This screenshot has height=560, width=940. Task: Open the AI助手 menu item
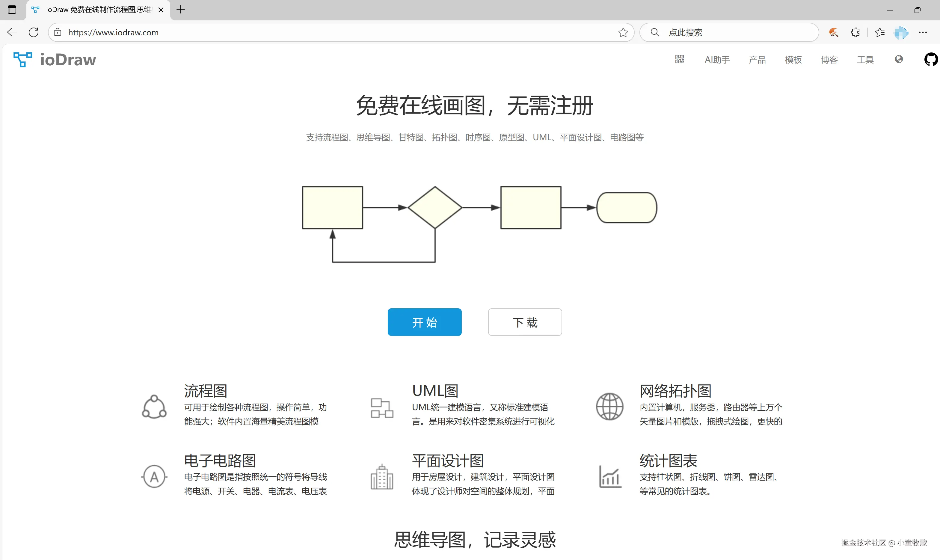[717, 60]
